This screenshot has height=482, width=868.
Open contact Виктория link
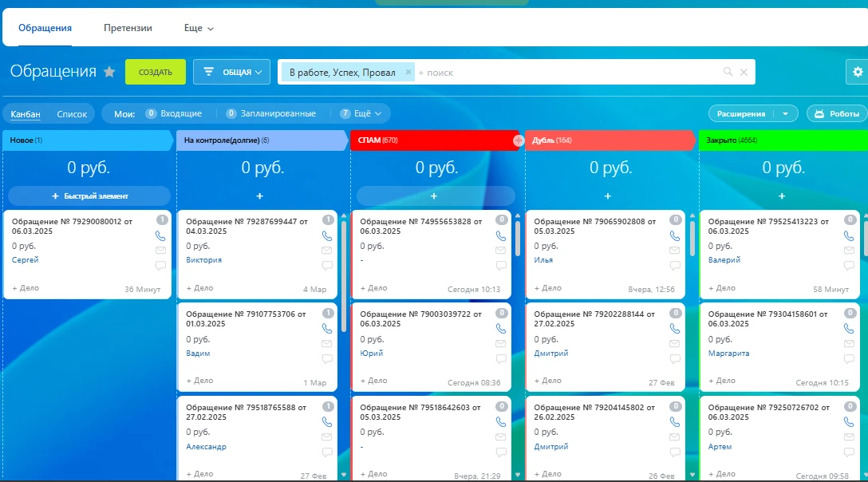[x=203, y=260]
